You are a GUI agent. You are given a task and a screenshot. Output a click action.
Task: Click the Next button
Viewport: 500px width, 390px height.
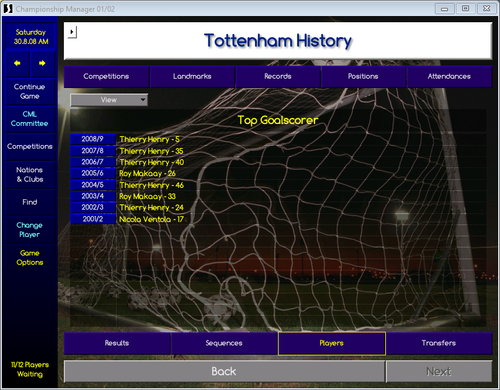(439, 371)
